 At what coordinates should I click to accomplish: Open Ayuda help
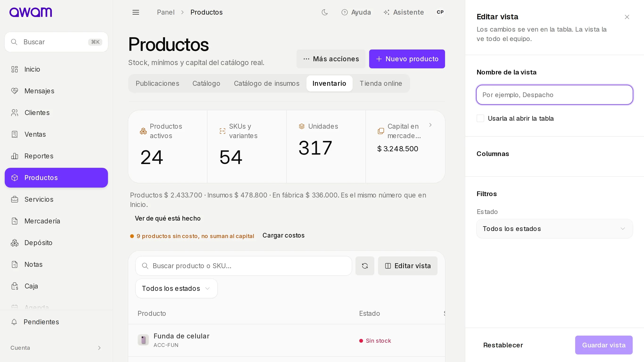click(356, 12)
